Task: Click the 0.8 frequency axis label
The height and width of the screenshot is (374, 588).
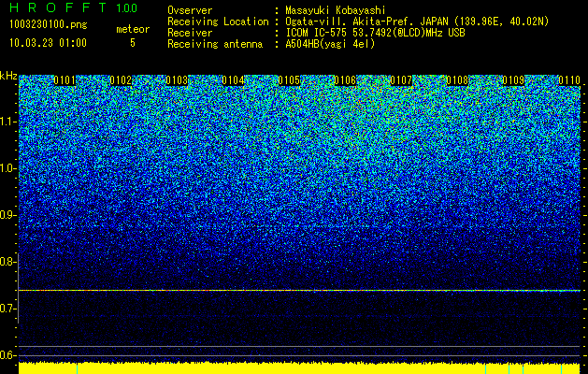Action: (x=7, y=262)
